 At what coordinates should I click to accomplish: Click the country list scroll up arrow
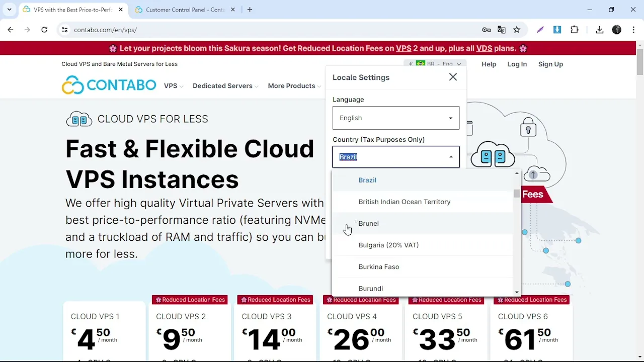click(517, 173)
